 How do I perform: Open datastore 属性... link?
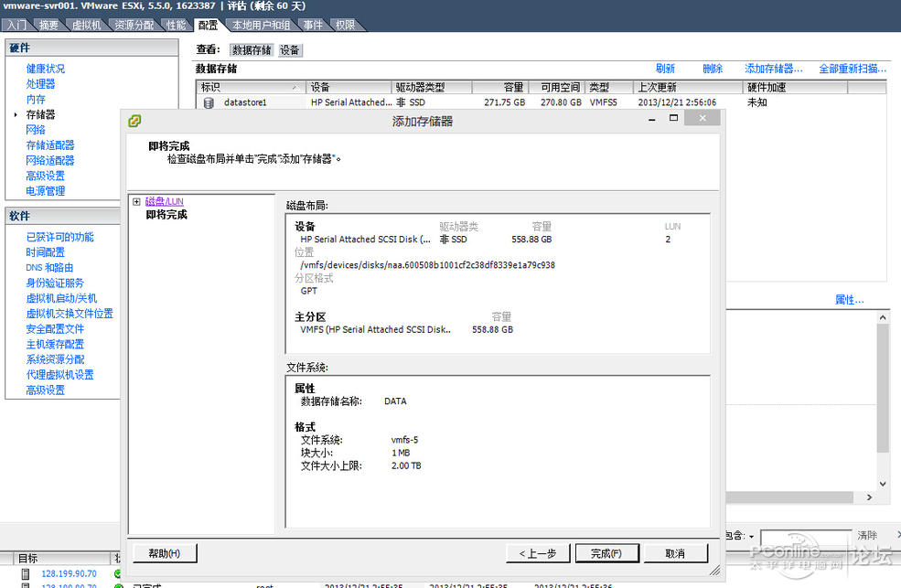click(x=849, y=300)
